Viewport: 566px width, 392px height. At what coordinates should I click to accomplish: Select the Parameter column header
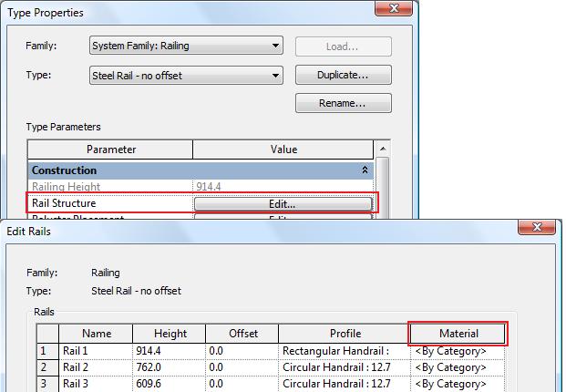pos(110,150)
